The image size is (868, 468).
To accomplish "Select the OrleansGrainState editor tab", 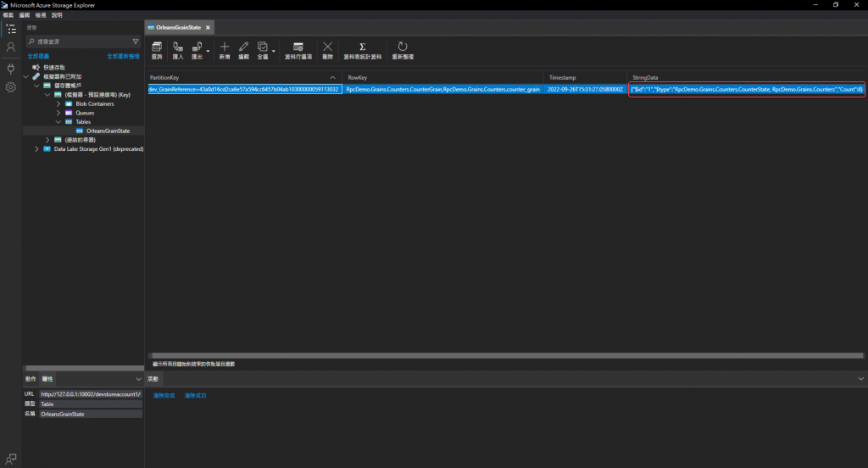I will click(x=179, y=28).
